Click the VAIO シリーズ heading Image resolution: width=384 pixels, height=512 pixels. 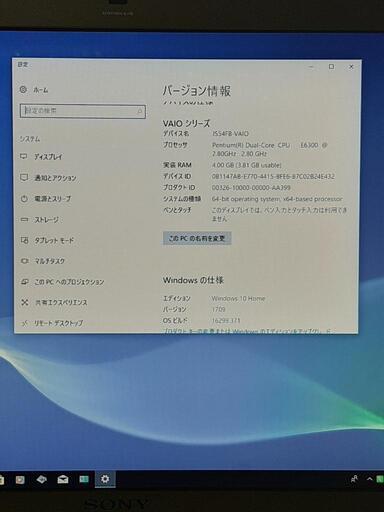(x=186, y=123)
